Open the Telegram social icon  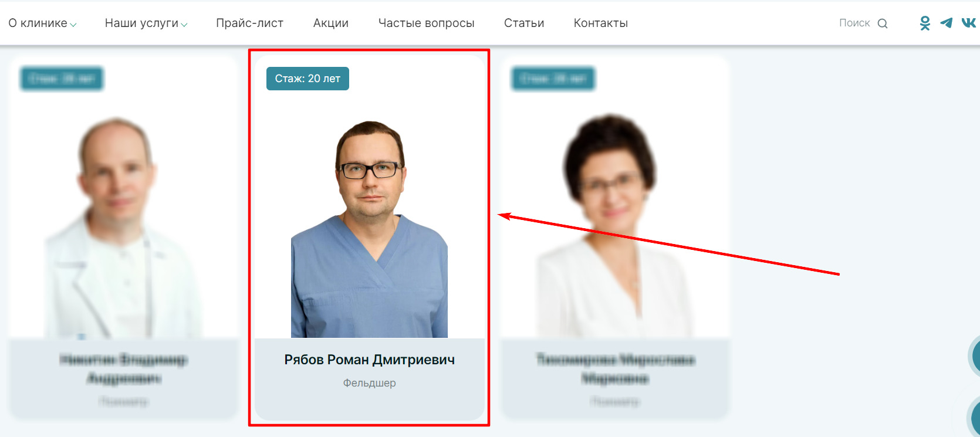(947, 23)
